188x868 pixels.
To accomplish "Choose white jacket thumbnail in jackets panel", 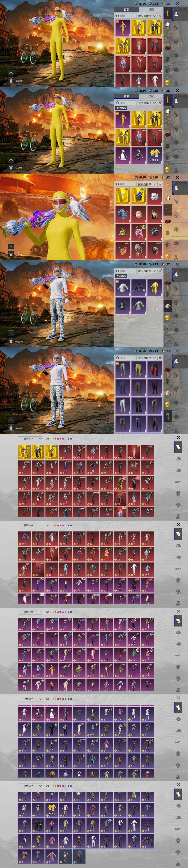I will (x=123, y=288).
